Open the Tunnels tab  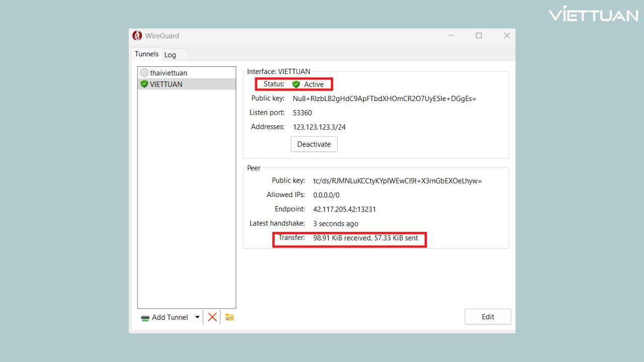(x=146, y=54)
